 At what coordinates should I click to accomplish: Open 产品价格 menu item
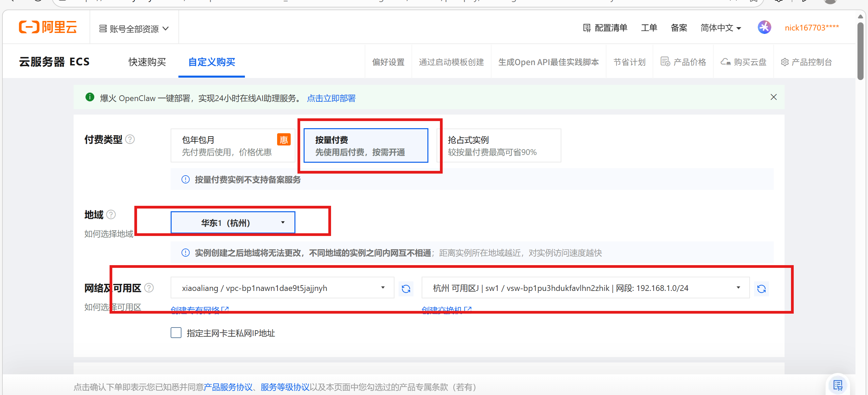pos(683,62)
